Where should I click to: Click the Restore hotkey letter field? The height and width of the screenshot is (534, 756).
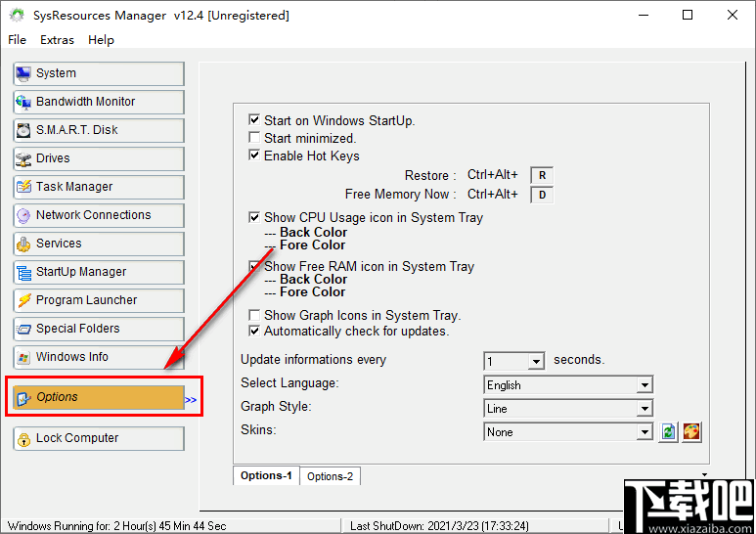pos(542,175)
